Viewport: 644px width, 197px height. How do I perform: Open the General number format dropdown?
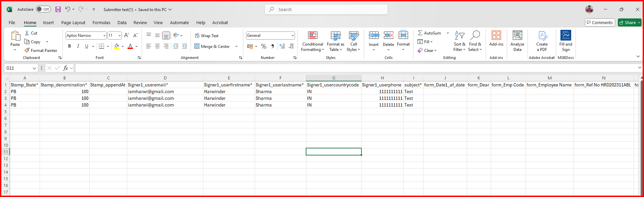[x=293, y=36]
